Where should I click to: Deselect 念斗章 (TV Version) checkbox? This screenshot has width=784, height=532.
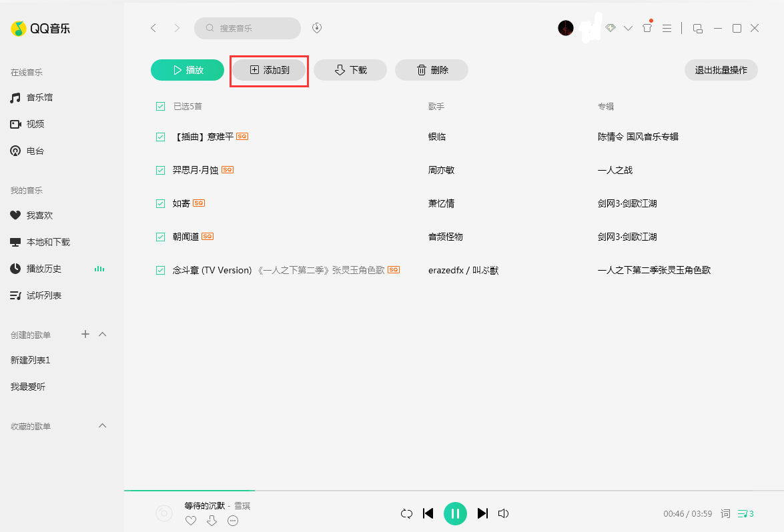(x=160, y=269)
